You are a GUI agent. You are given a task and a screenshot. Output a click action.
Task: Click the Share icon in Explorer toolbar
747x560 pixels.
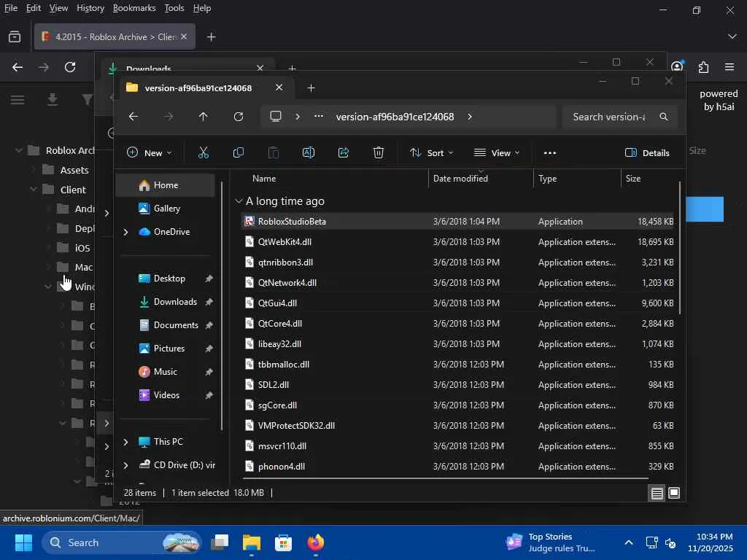[x=344, y=152]
